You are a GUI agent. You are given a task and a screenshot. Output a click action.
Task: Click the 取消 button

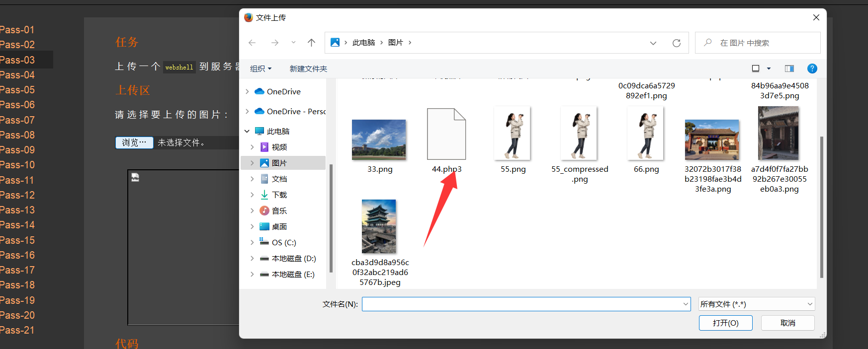(x=787, y=323)
